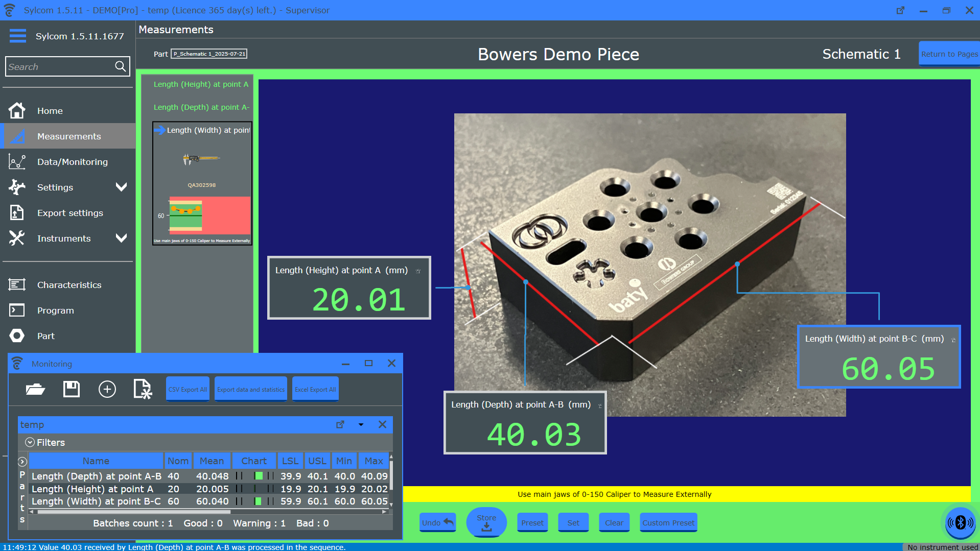Click CSV Export All button

[188, 389]
